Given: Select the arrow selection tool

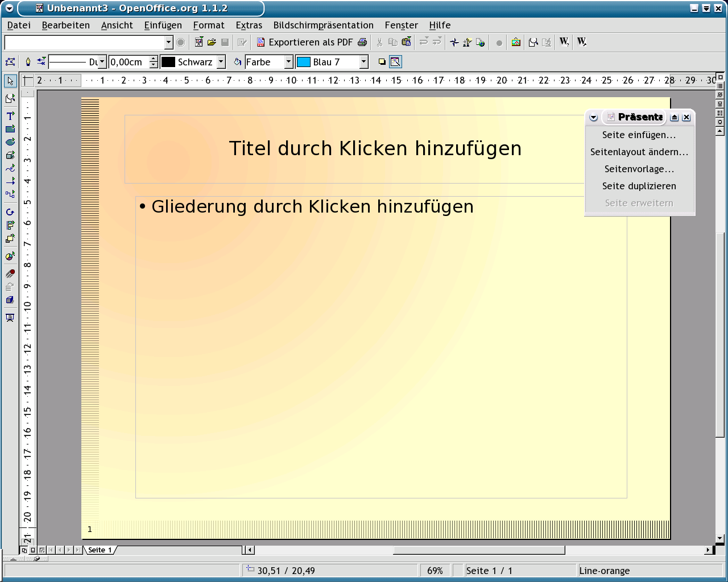Looking at the screenshot, I should point(10,81).
